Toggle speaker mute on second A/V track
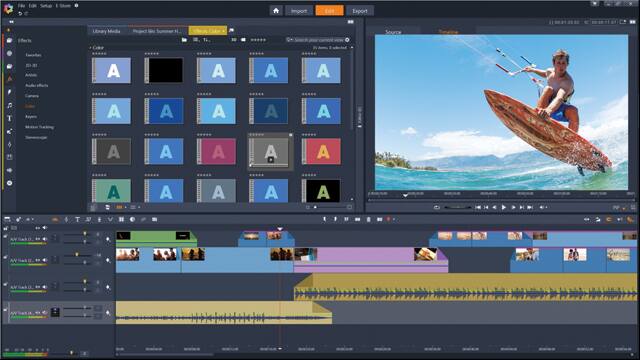640x360 pixels. [45, 260]
